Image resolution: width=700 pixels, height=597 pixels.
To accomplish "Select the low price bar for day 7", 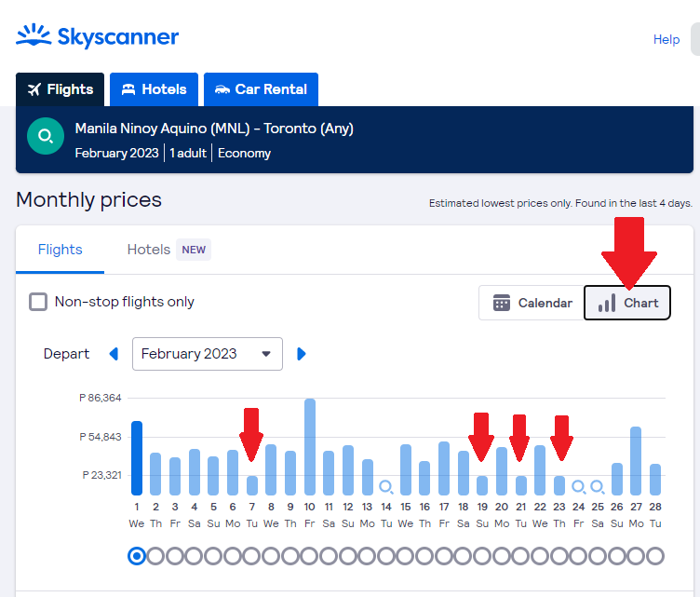I will coord(252,485).
